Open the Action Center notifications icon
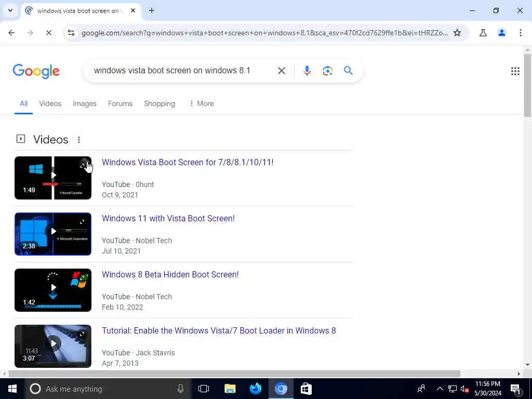The image size is (532, 399). point(515,389)
